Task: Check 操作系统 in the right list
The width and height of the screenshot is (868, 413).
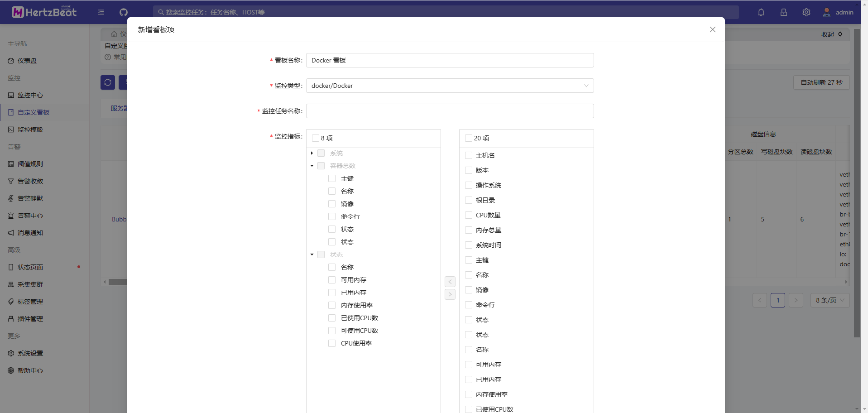Action: coord(469,185)
